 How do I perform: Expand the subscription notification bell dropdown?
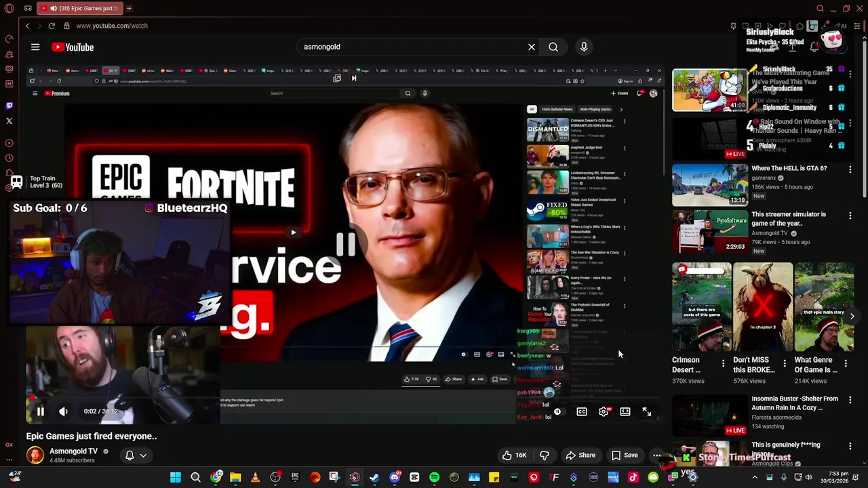[136, 455]
